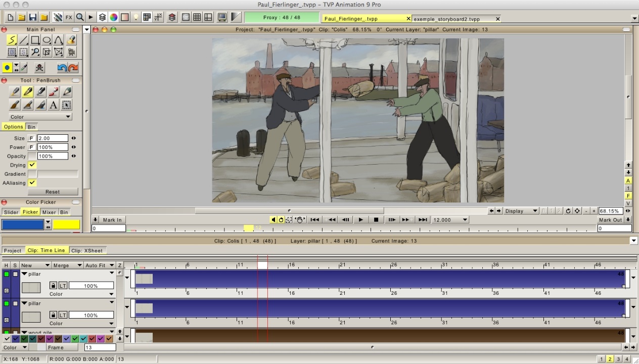The image size is (639, 364).
Task: Switch to the Bin tab in tool options
Action: (x=31, y=127)
